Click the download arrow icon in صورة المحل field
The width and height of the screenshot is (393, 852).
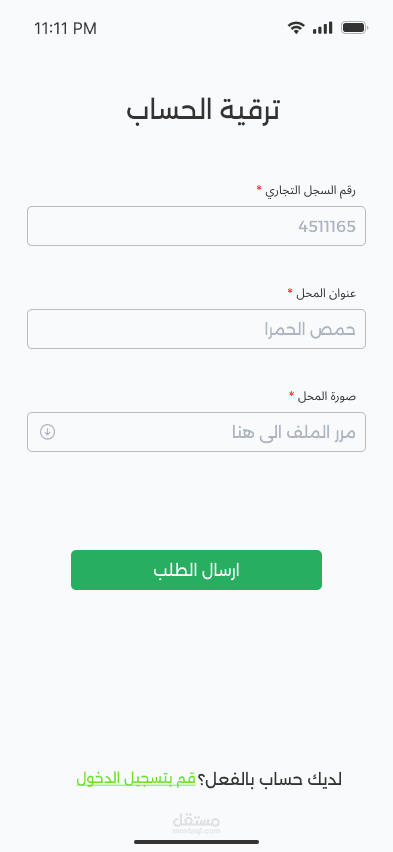(x=47, y=432)
